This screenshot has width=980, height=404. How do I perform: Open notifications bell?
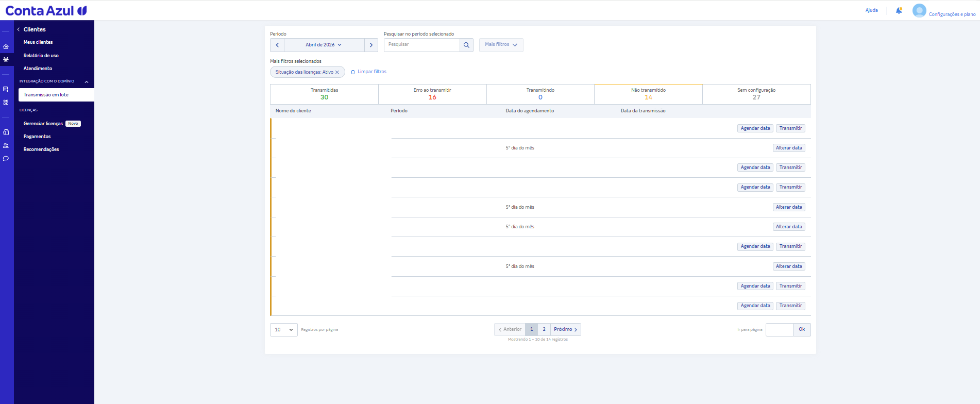[899, 10]
